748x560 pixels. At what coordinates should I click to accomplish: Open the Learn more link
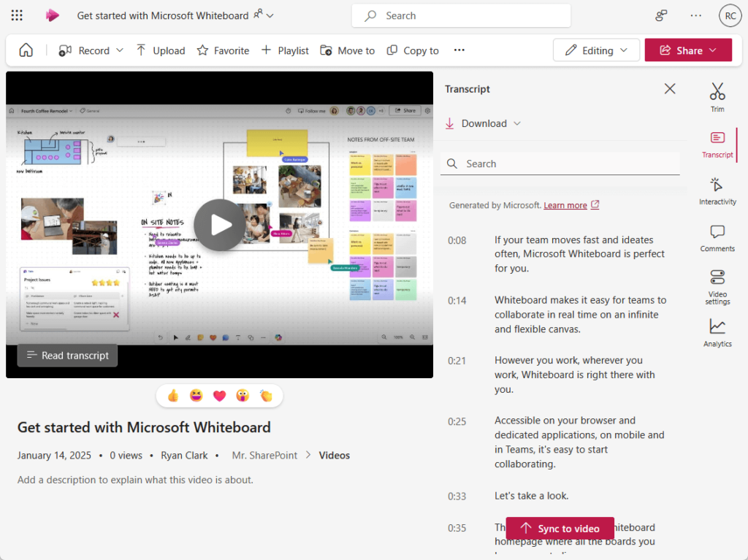565,205
